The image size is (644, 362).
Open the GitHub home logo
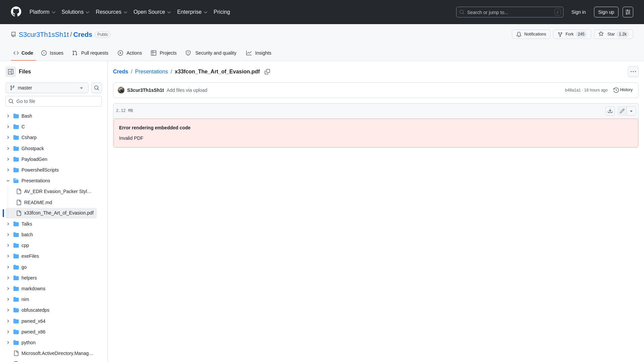[x=16, y=12]
